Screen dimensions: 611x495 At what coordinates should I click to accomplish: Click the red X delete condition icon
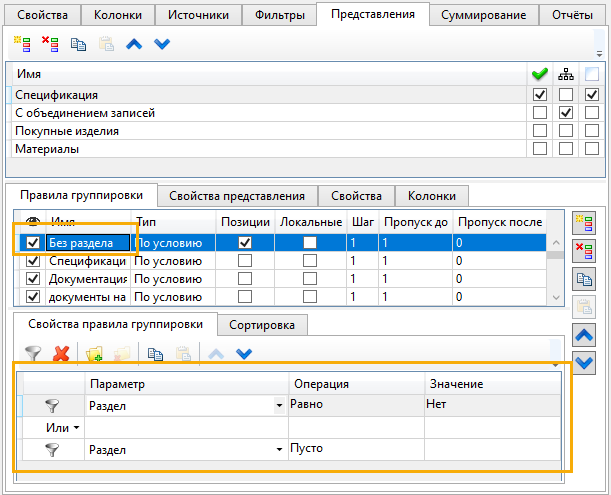pyautogui.click(x=61, y=353)
